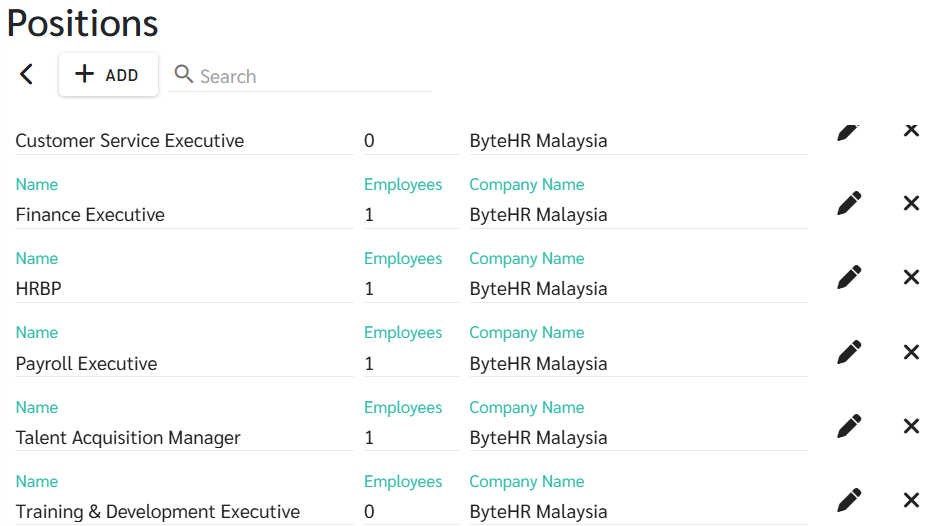Edit the Payroll Executive entry

pyautogui.click(x=849, y=352)
